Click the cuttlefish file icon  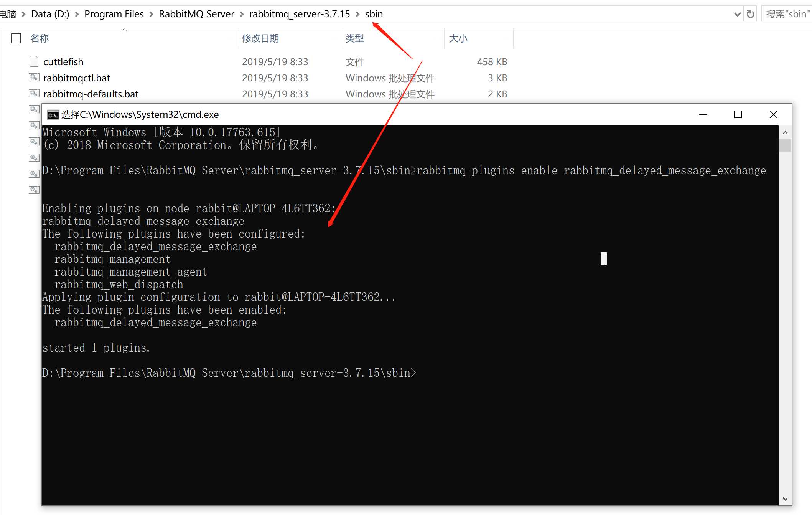34,62
